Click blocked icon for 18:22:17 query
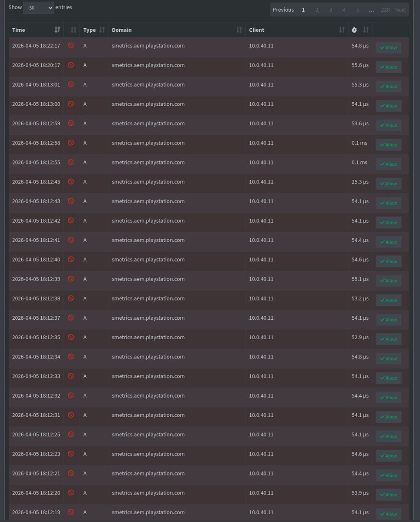This screenshot has width=420, height=522. point(71,45)
